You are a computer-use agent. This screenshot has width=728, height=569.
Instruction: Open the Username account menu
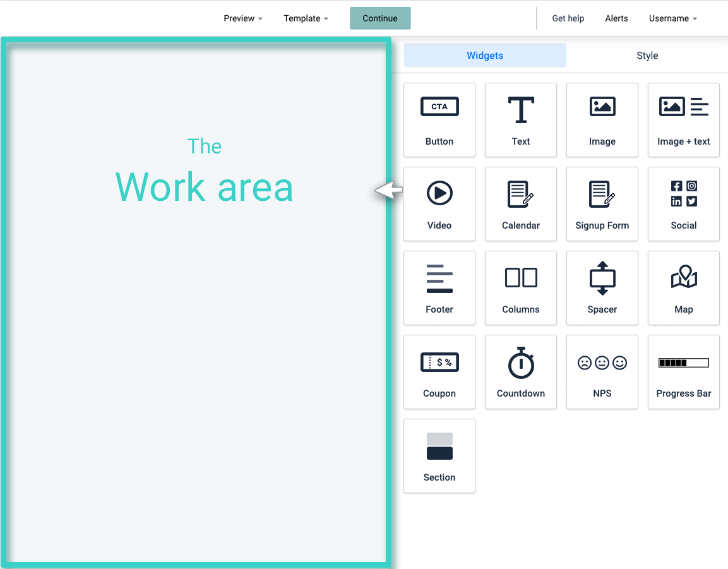point(672,18)
